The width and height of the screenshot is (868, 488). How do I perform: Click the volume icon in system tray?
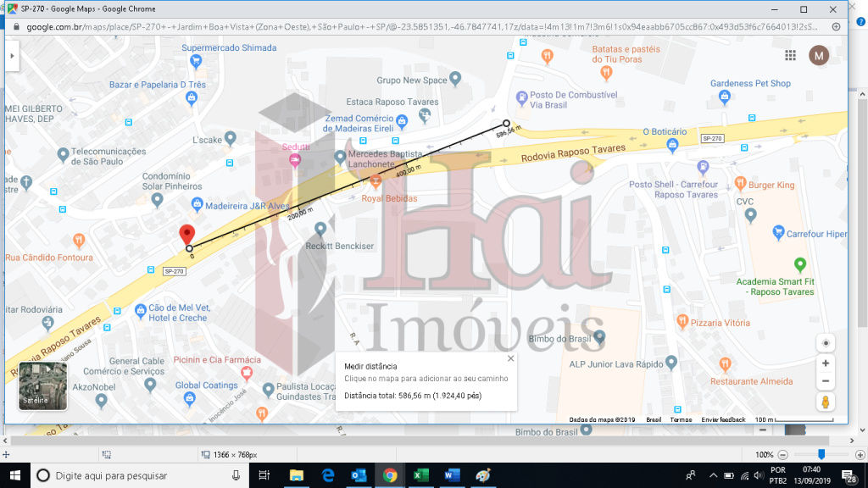[759, 475]
